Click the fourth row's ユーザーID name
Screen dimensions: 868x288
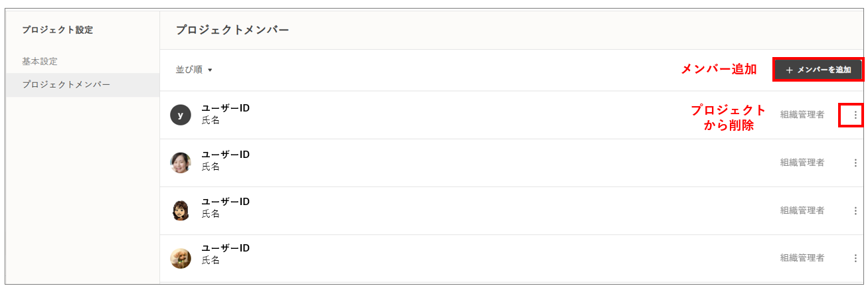point(226,248)
